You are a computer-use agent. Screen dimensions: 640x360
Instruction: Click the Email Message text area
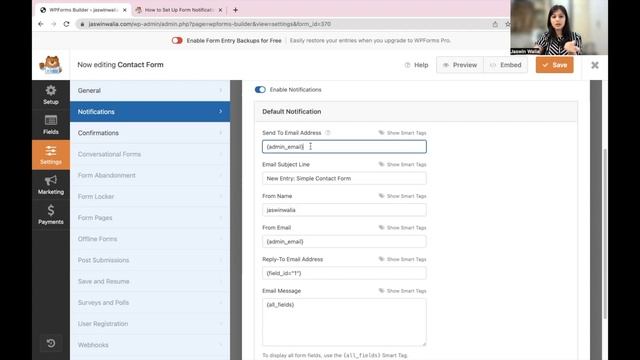click(344, 322)
